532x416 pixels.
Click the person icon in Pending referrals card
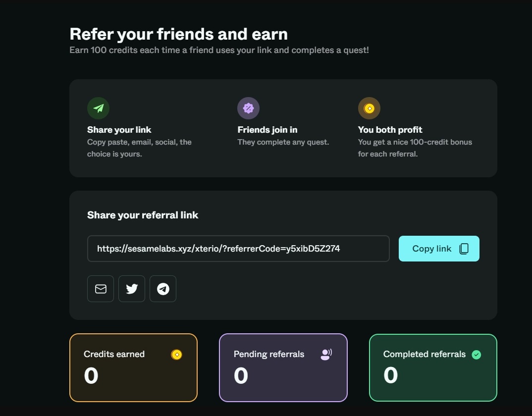(x=326, y=355)
